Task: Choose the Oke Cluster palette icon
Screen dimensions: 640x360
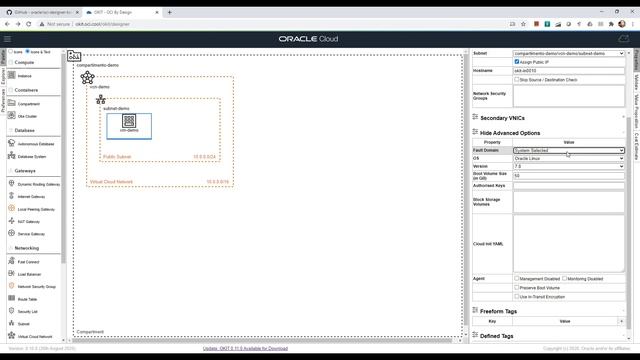Action: click(x=11, y=116)
